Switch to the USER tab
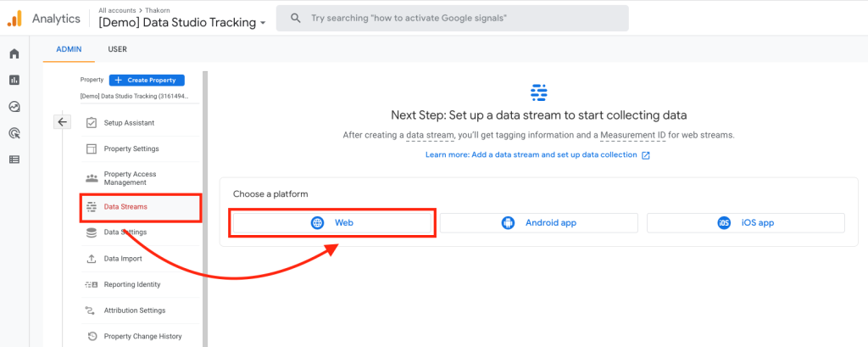 click(x=117, y=49)
